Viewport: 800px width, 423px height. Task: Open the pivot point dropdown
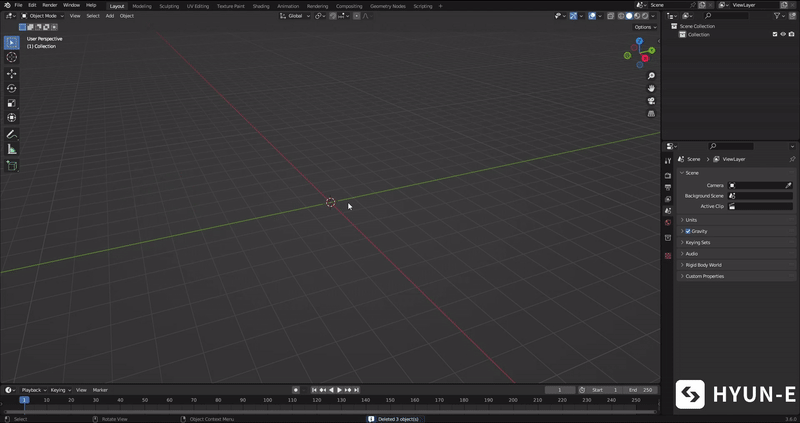320,16
